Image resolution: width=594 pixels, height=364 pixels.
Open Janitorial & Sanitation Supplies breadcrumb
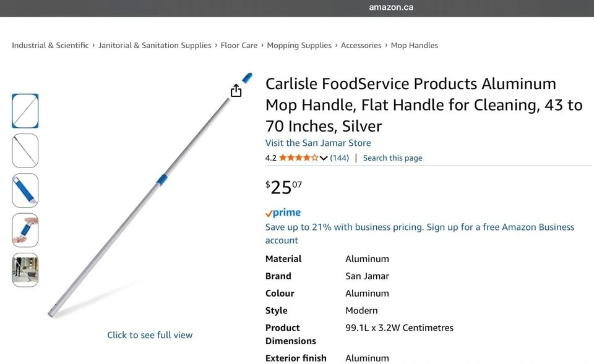tap(155, 45)
